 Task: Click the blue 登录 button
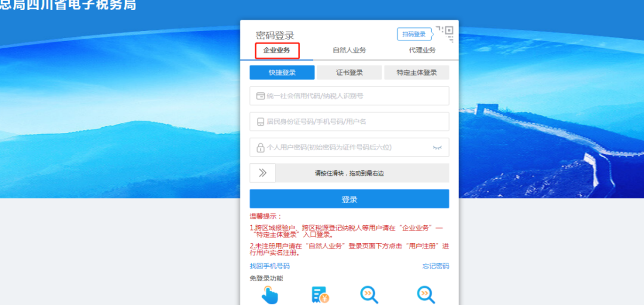349,199
